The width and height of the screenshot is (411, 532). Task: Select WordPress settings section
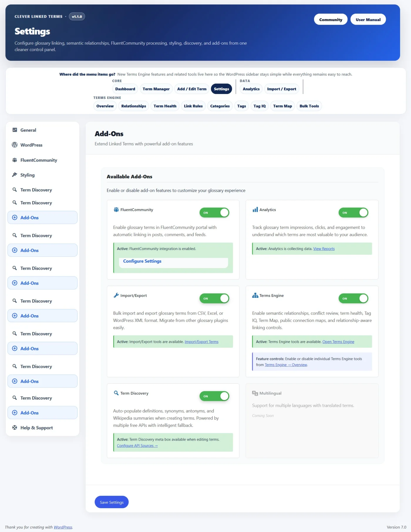click(43, 145)
